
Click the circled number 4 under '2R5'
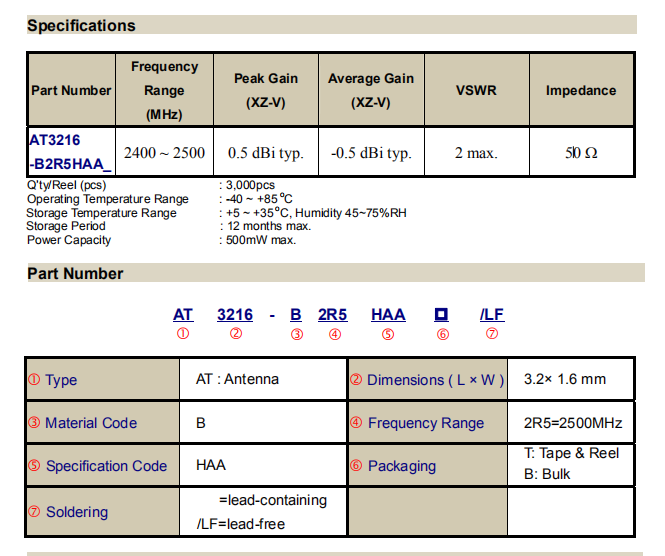[x=335, y=335]
